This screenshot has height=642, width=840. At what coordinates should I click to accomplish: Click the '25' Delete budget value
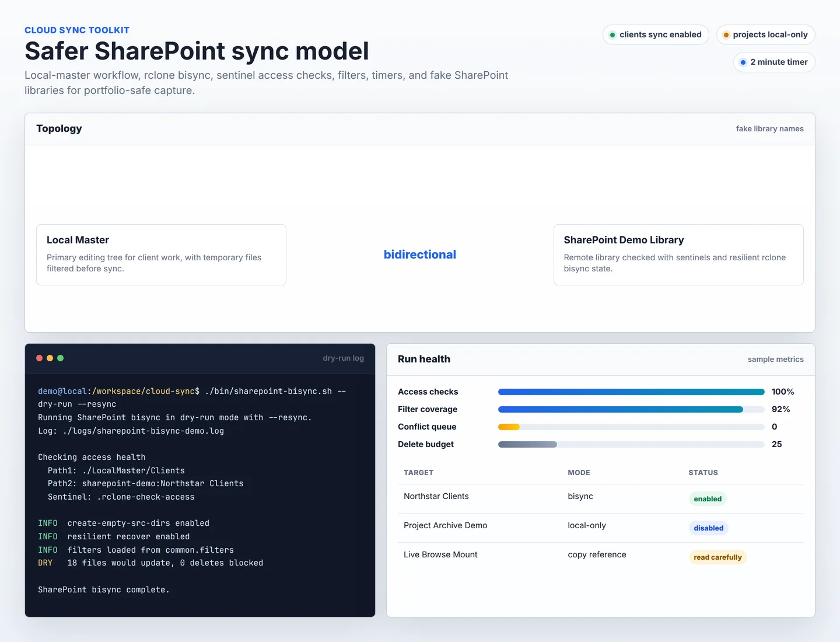click(x=777, y=444)
